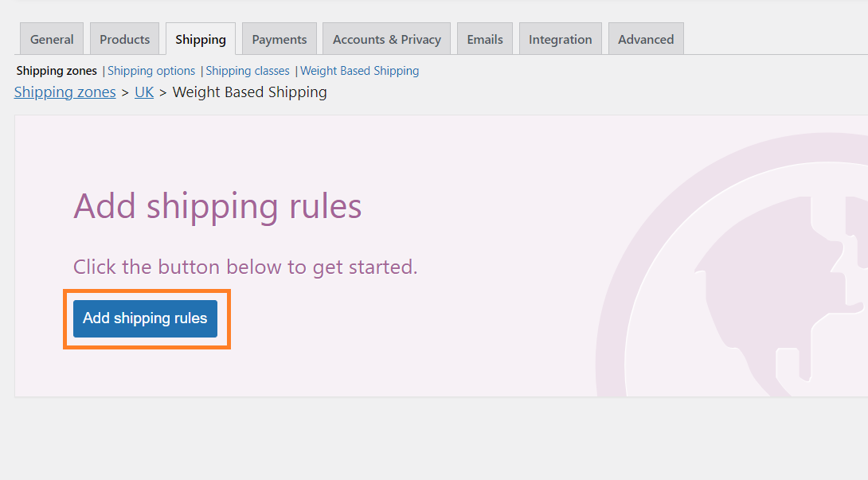The image size is (868, 480).
Task: Open the Shipping options link
Action: click(151, 71)
